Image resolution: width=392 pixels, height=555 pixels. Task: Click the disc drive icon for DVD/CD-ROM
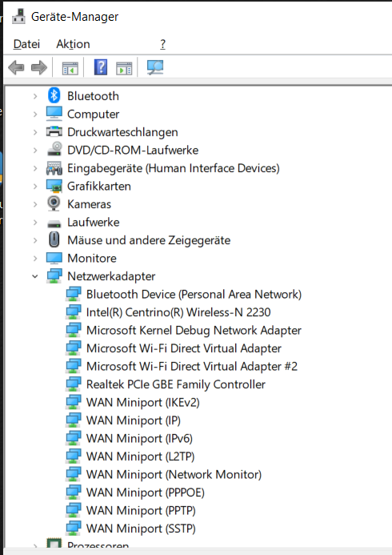click(54, 150)
